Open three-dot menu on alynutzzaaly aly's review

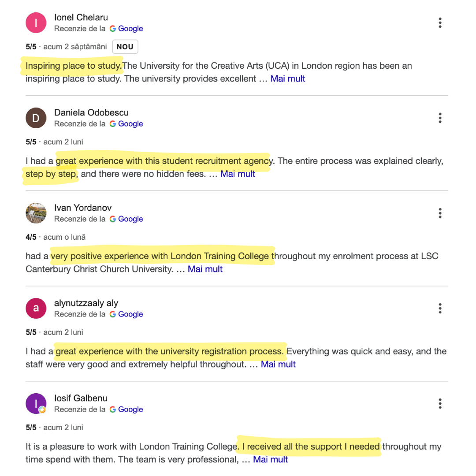(440, 309)
